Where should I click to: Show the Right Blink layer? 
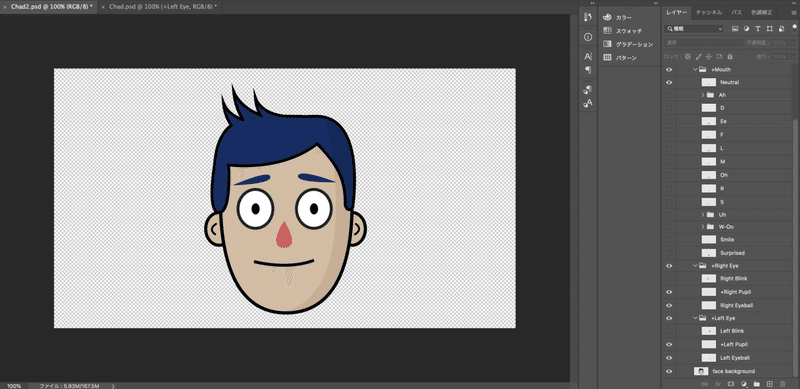coord(669,279)
